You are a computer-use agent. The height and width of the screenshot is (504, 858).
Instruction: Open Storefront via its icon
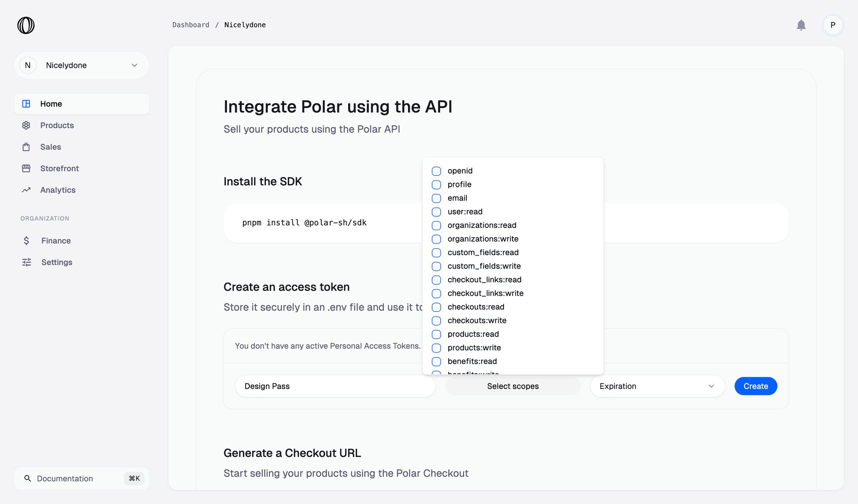(x=26, y=168)
